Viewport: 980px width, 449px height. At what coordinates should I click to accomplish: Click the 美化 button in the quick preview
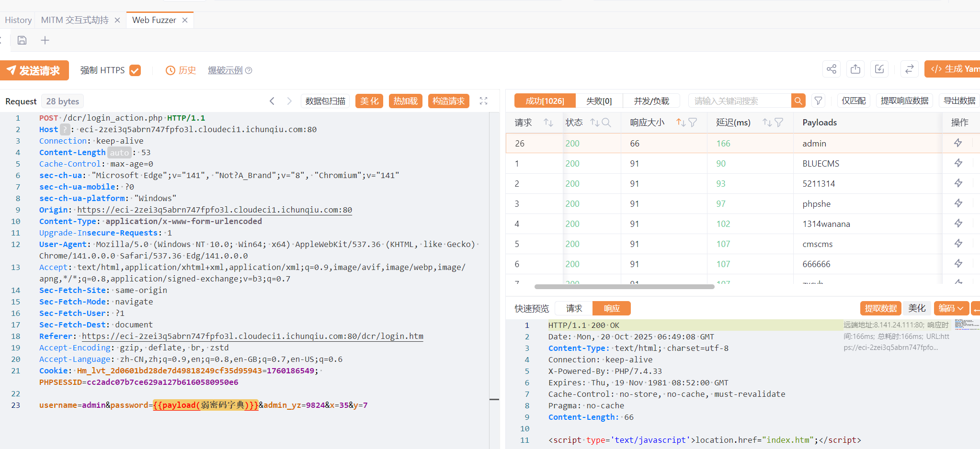click(x=917, y=308)
